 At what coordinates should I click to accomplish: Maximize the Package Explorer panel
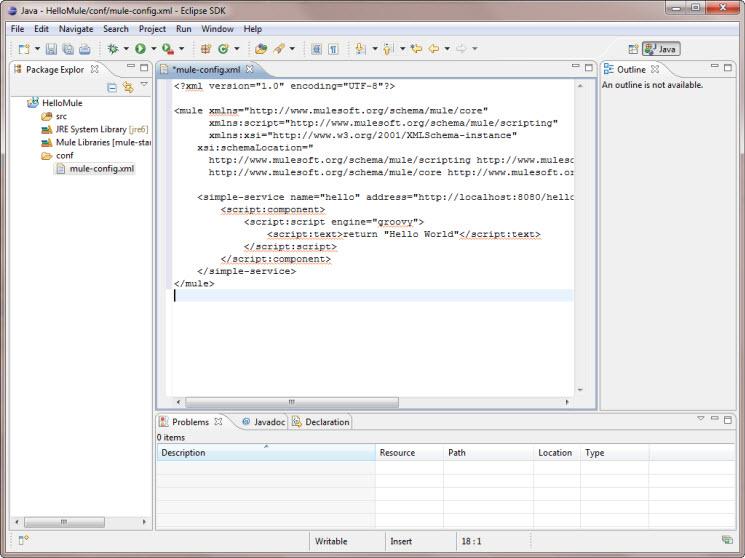pyautogui.click(x=144, y=67)
